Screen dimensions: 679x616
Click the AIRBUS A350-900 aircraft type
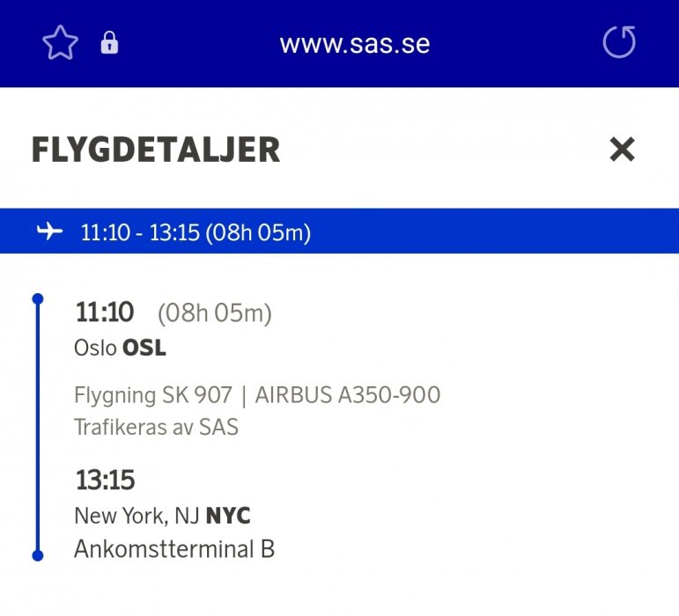(x=347, y=395)
